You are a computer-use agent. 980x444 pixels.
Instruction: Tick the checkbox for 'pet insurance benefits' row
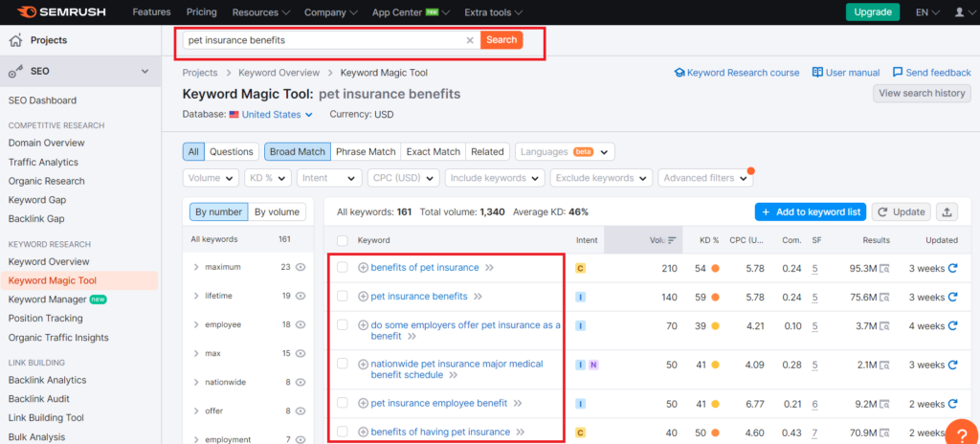pos(343,297)
